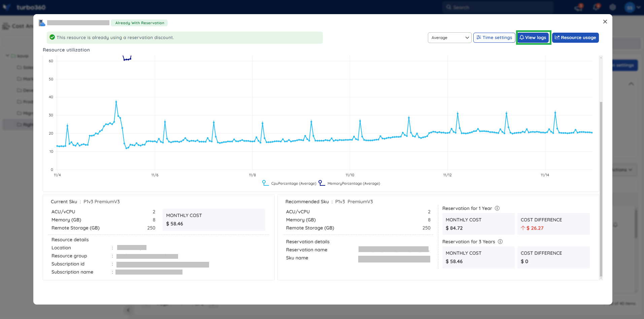Click the Sku name label
This screenshot has width=644, height=319.
pos(297,258)
